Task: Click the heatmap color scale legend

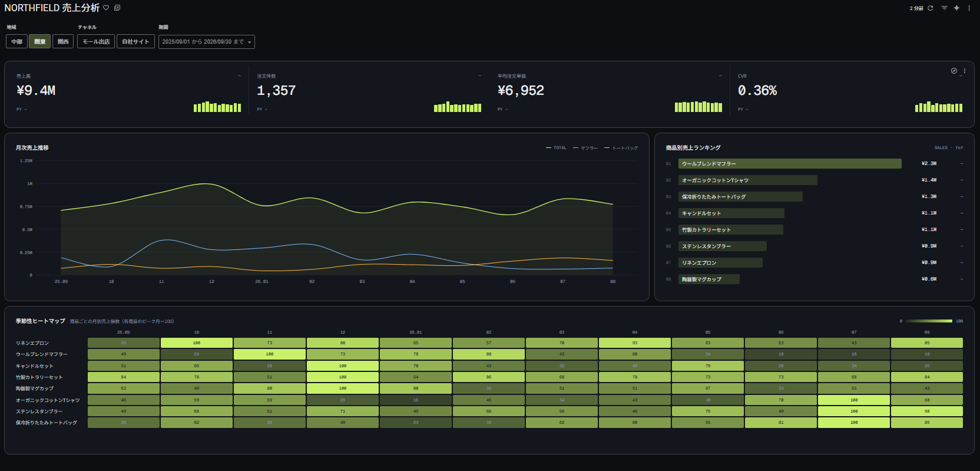Action: point(929,321)
